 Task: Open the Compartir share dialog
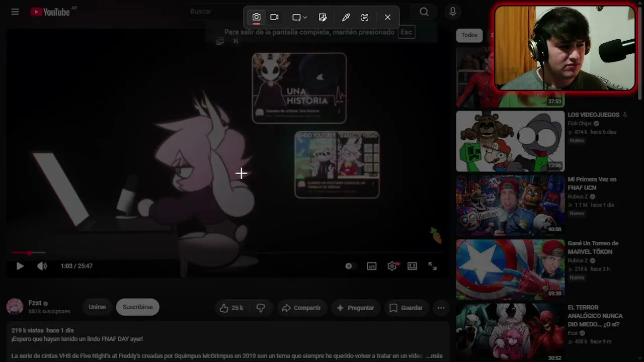301,308
